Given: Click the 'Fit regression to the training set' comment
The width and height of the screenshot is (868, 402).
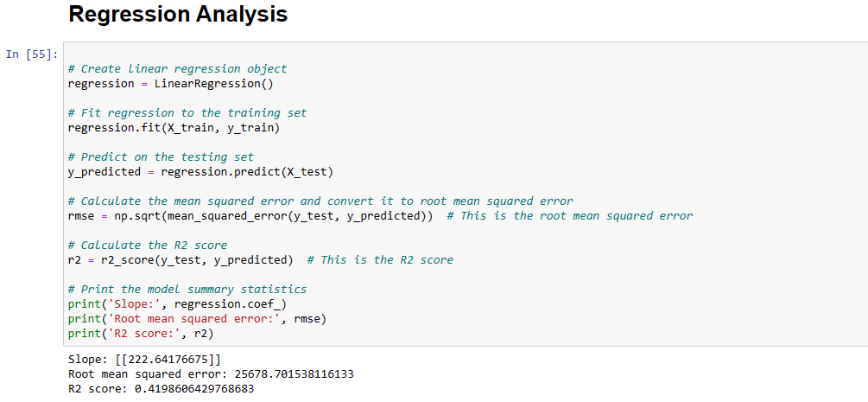Looking at the screenshot, I should tap(187, 112).
